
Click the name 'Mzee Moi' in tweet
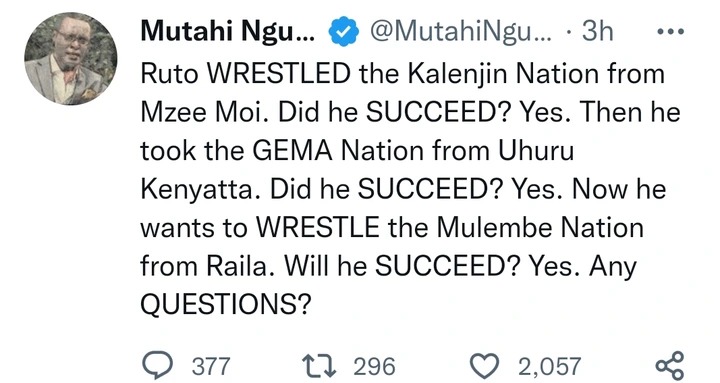click(x=204, y=112)
